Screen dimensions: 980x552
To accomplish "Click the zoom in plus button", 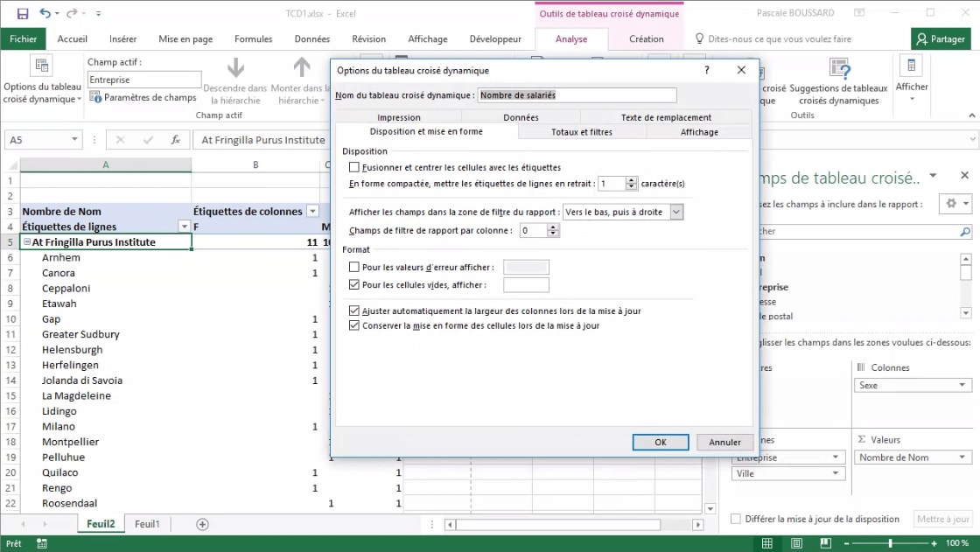I will pos(934,543).
